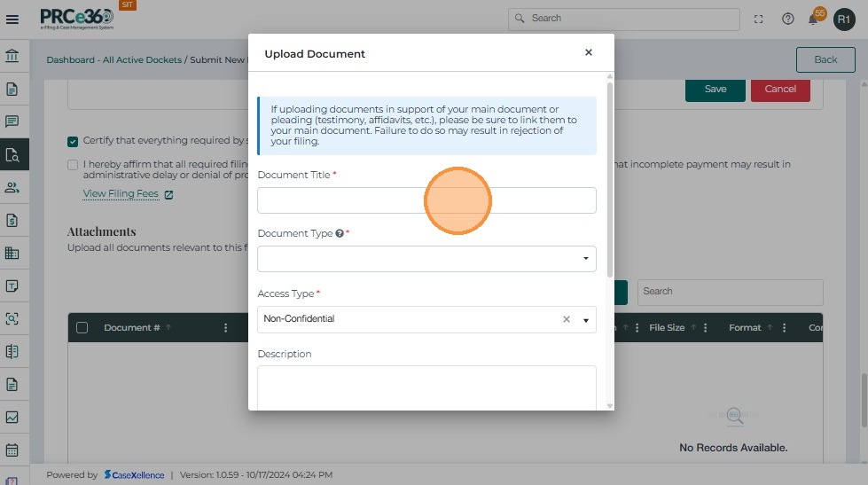The width and height of the screenshot is (868, 485).
Task: Open the chat messages sidebar icon
Action: click(12, 121)
